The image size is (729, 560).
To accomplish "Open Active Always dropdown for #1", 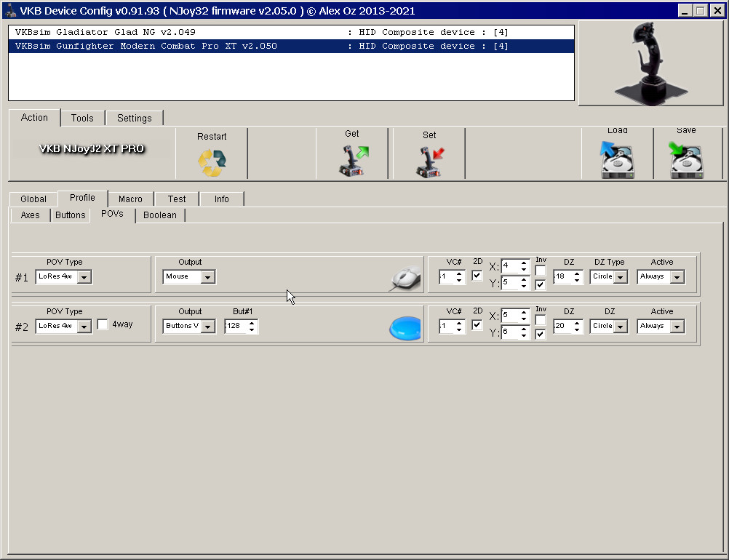I will pos(677,277).
